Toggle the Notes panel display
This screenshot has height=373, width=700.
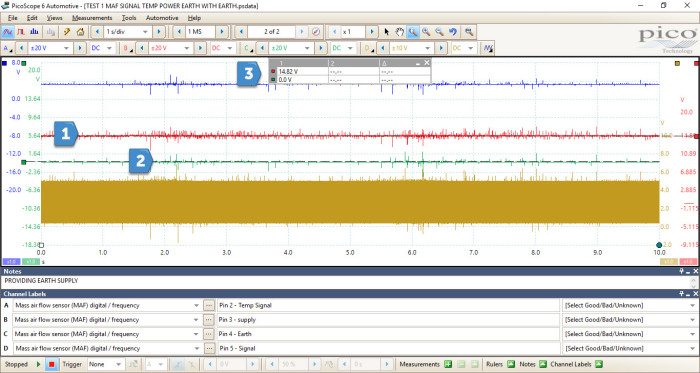pyautogui.click(x=542, y=364)
